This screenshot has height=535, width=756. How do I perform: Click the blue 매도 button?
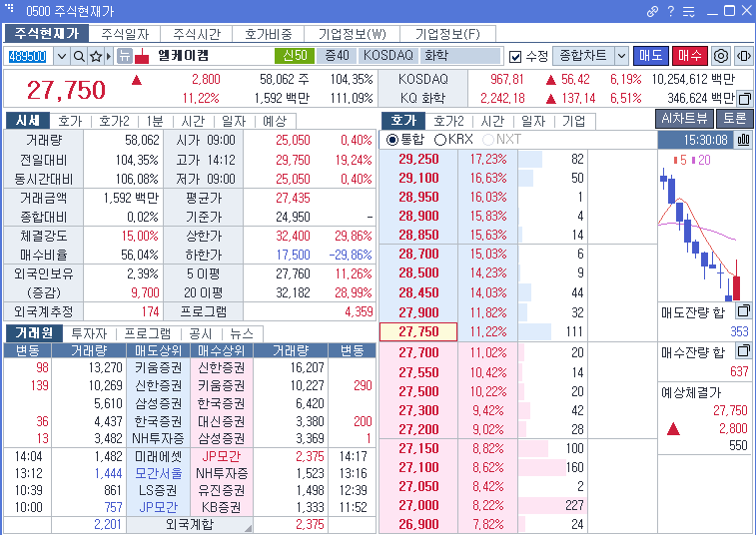click(x=651, y=56)
